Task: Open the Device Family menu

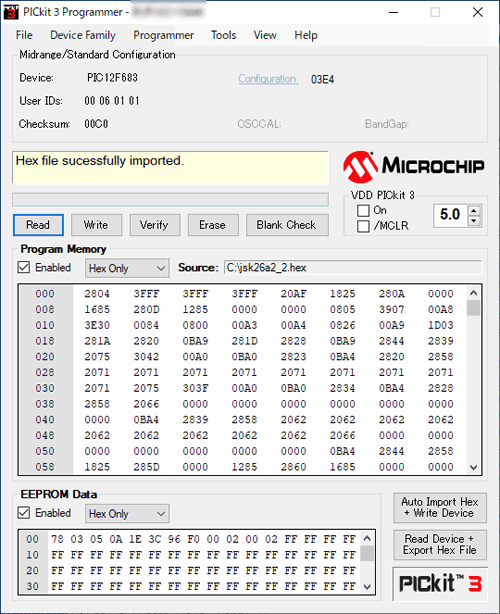Action: pyautogui.click(x=83, y=35)
